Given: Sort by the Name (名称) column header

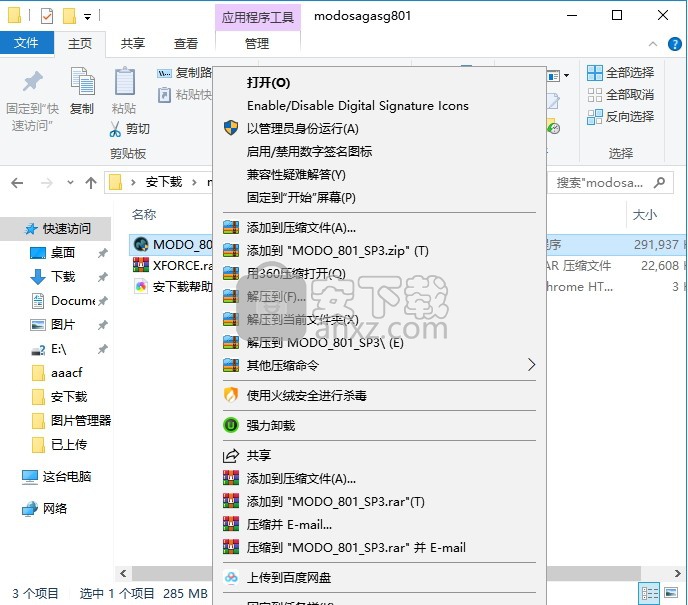Looking at the screenshot, I should [144, 215].
